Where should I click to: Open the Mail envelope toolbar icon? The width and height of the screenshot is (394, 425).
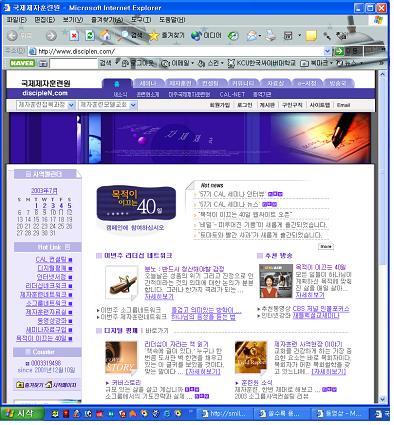tap(252, 35)
